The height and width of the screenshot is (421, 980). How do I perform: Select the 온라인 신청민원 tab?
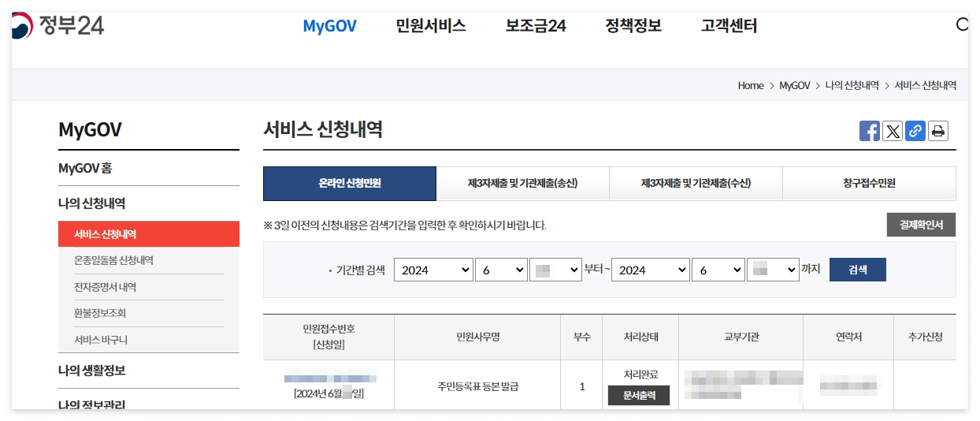(x=350, y=184)
